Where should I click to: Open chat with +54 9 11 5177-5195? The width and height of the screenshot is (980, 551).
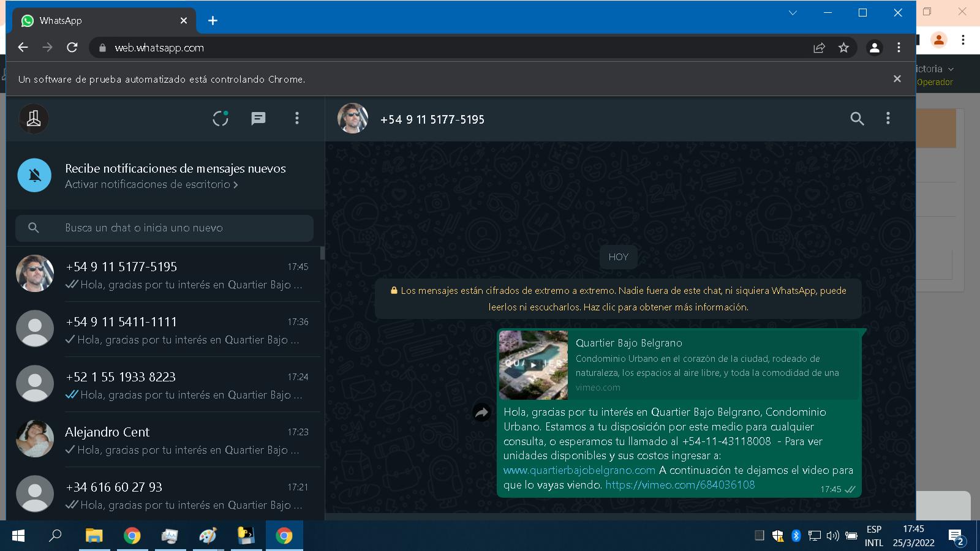[164, 274]
